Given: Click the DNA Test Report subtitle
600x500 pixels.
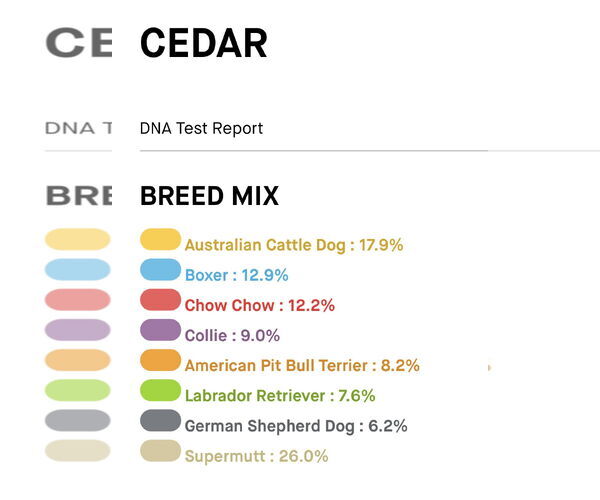Looking at the screenshot, I should point(202,128).
